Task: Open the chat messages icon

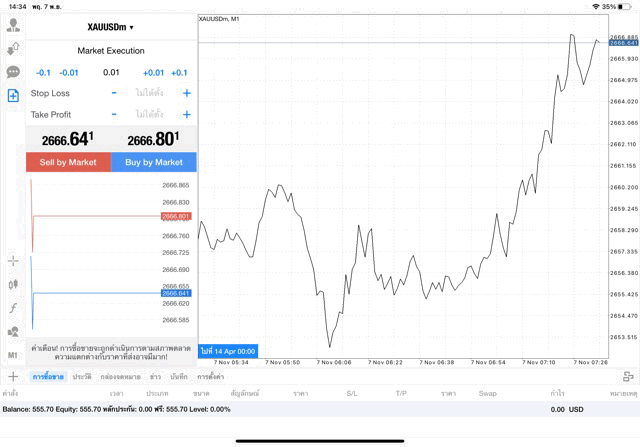Action: tap(13, 72)
